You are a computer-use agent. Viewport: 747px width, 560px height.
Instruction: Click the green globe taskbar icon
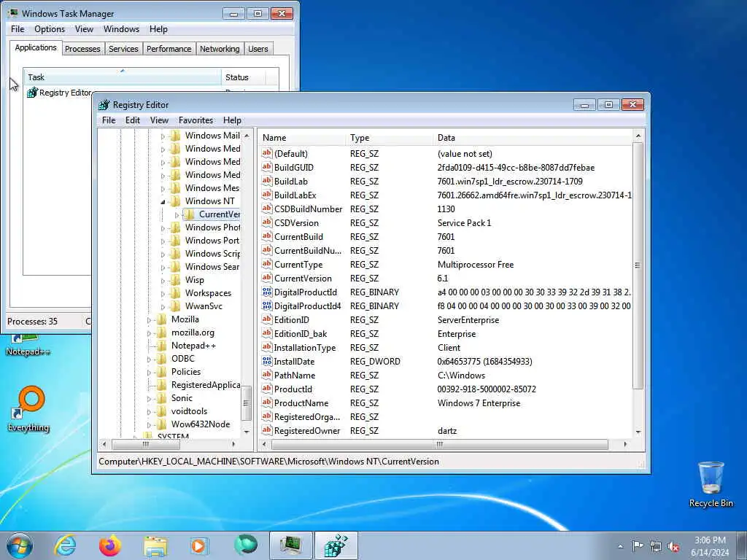coord(245,545)
